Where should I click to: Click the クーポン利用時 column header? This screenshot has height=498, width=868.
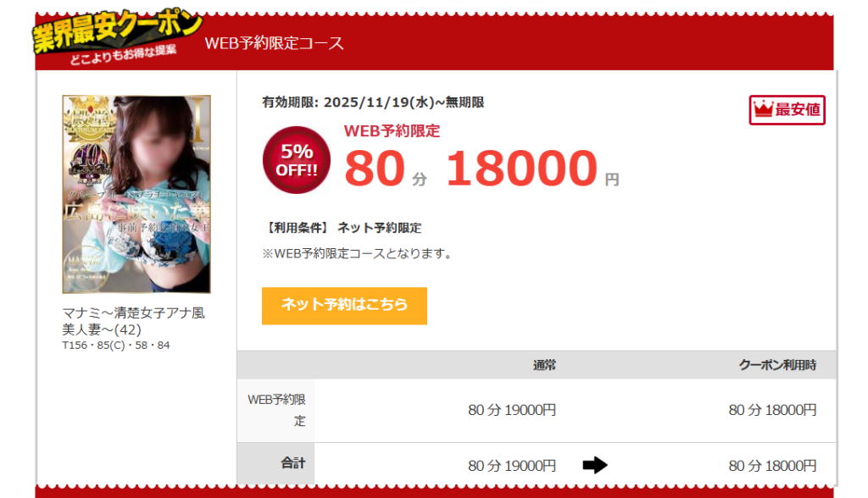(x=778, y=365)
